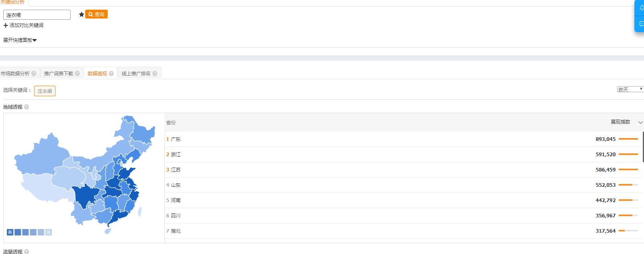Click the star favorite icon beside search box
The height and width of the screenshot is (254, 644).
point(82,14)
